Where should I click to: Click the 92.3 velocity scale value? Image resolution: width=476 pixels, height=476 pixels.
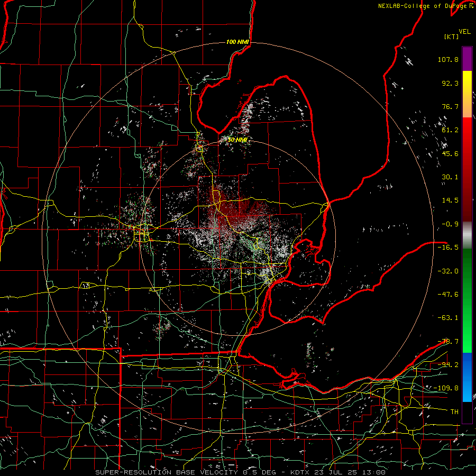(x=450, y=83)
